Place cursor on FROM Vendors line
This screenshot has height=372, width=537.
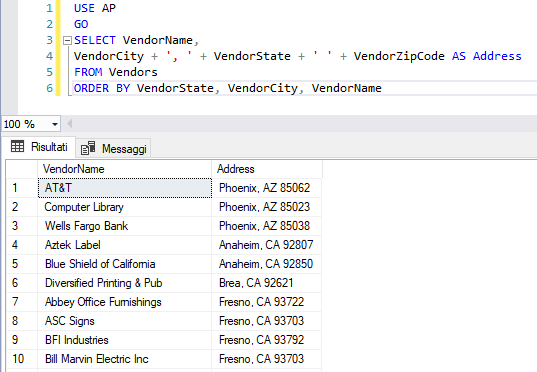coord(116,72)
